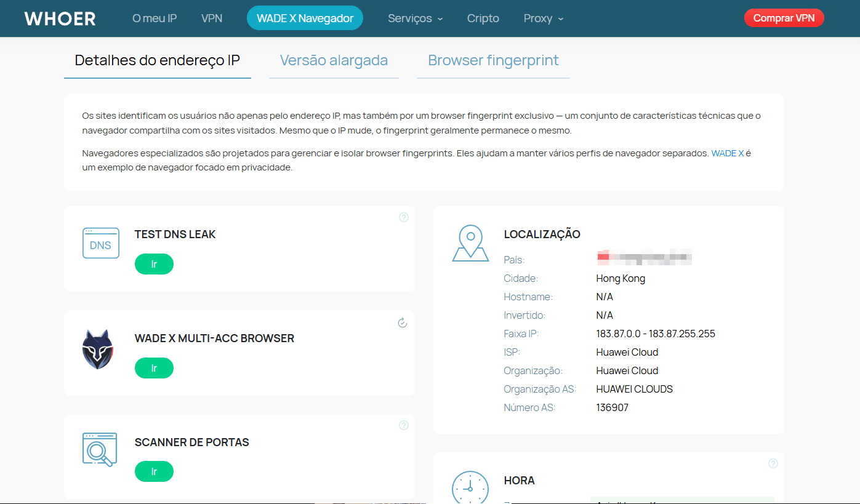Click the clock icon beside HORA
This screenshot has width=860, height=504.
tap(470, 487)
